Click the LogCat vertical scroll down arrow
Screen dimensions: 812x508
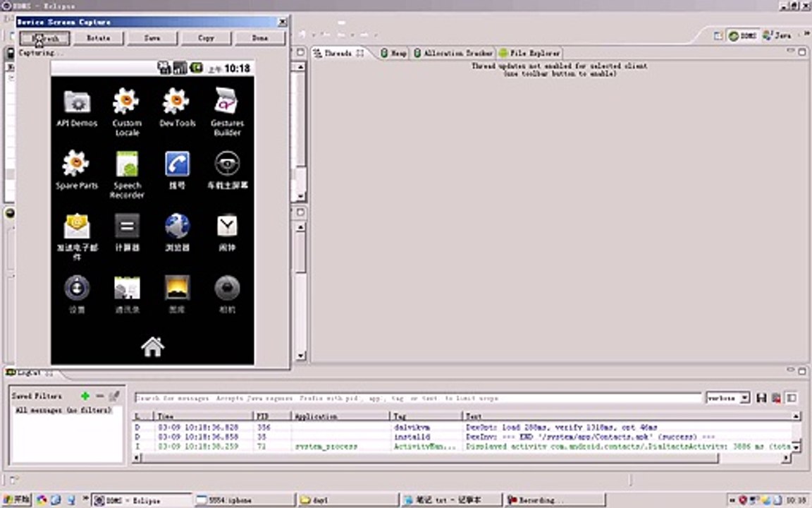[796, 447]
